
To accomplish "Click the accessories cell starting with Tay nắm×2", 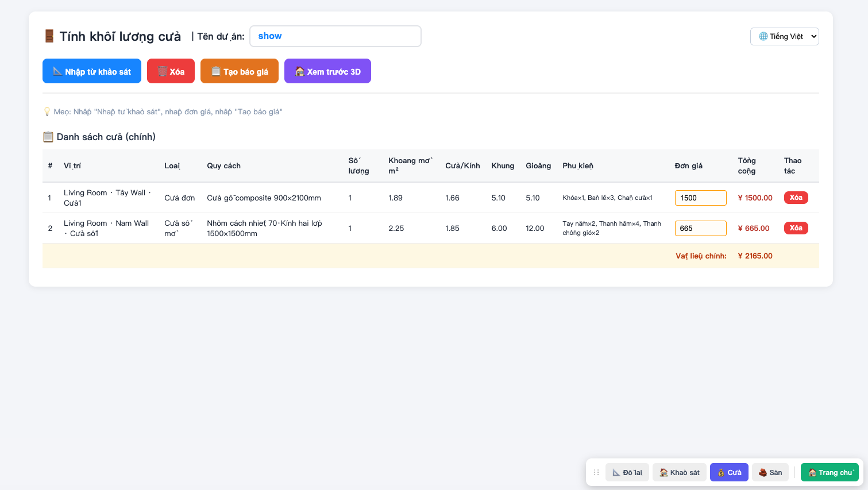I will (612, 228).
